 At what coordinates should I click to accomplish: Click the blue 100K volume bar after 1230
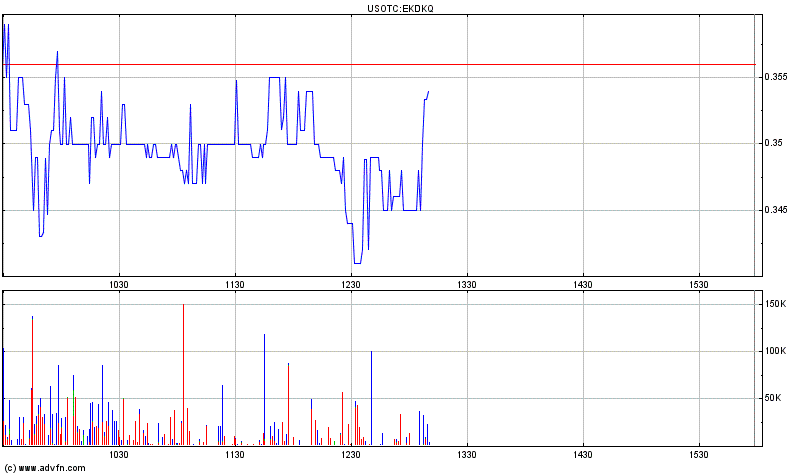point(371,398)
